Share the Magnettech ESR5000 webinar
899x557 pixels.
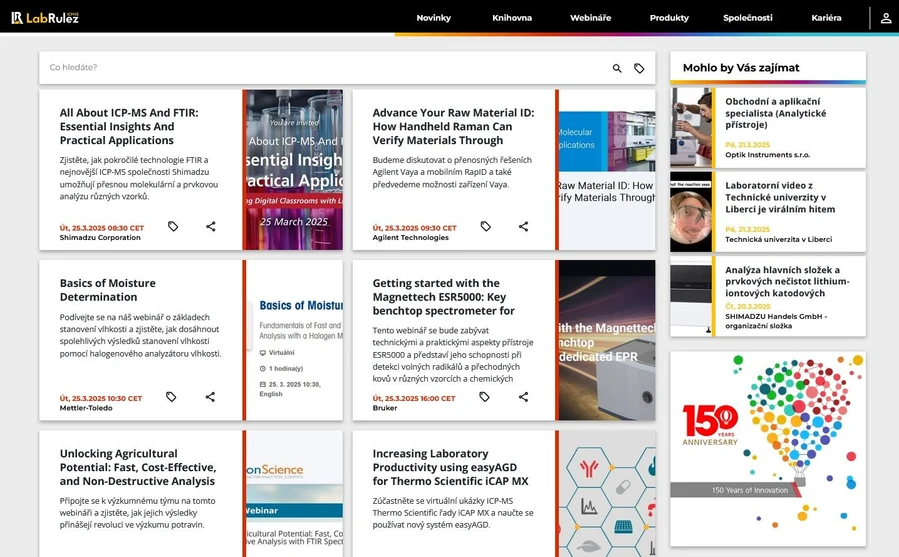point(523,397)
